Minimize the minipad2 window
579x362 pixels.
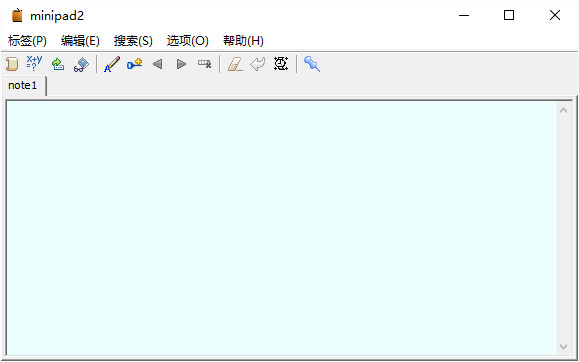coord(464,16)
